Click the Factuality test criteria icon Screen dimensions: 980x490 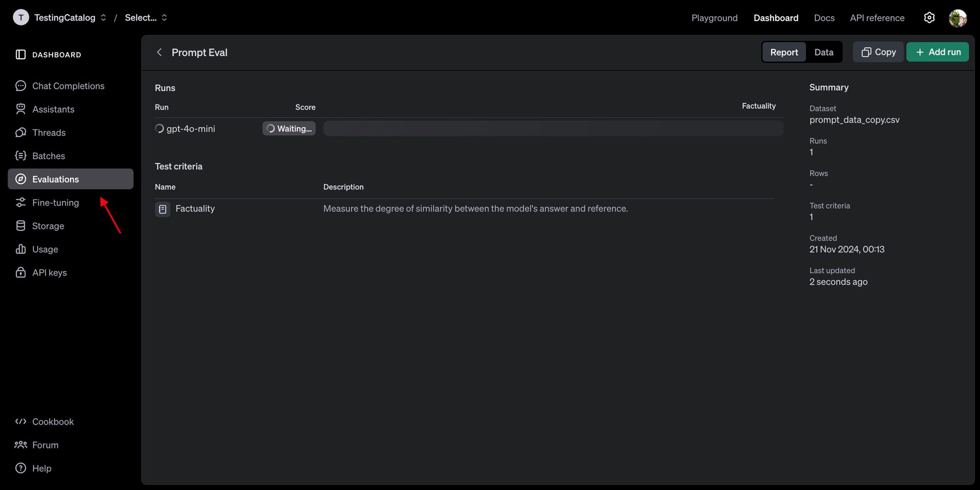pos(162,209)
